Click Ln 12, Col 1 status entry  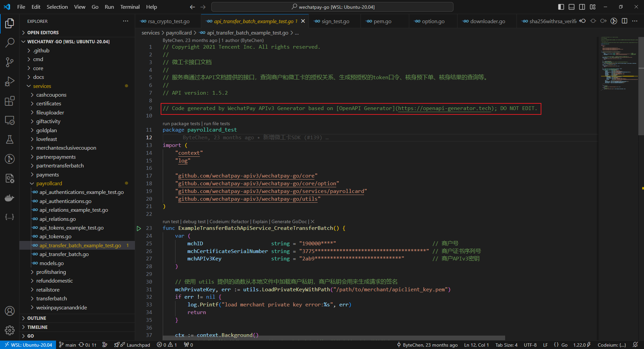pyautogui.click(x=476, y=345)
